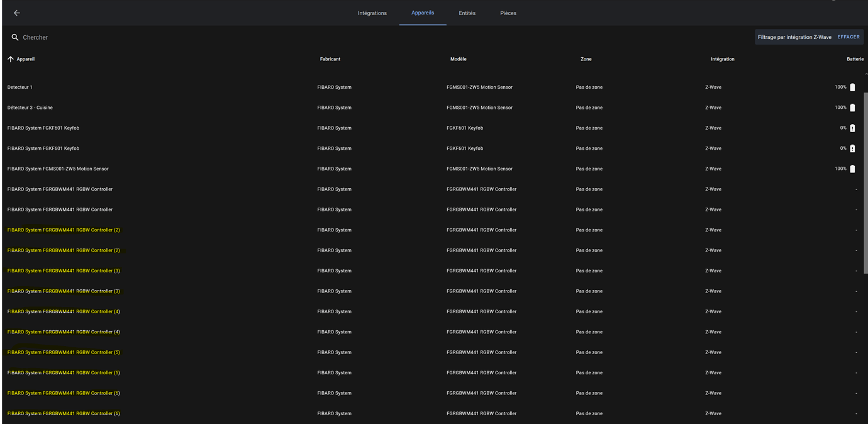Open the Pièces tab

[507, 13]
